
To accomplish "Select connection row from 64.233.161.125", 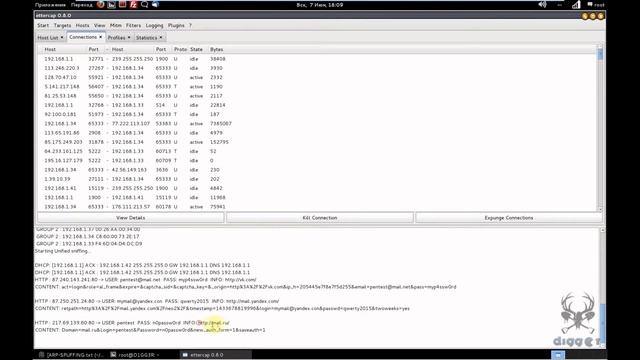I will coord(317,151).
